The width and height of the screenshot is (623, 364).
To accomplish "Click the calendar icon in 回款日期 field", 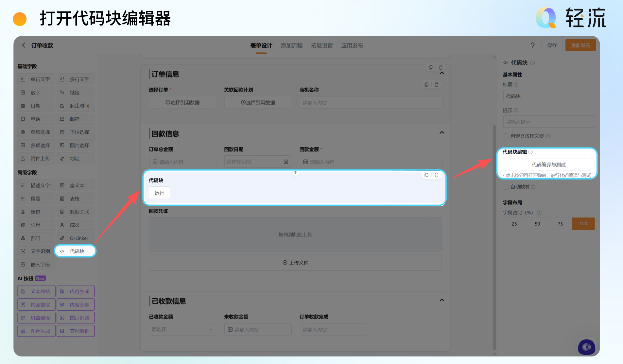I will 286,162.
